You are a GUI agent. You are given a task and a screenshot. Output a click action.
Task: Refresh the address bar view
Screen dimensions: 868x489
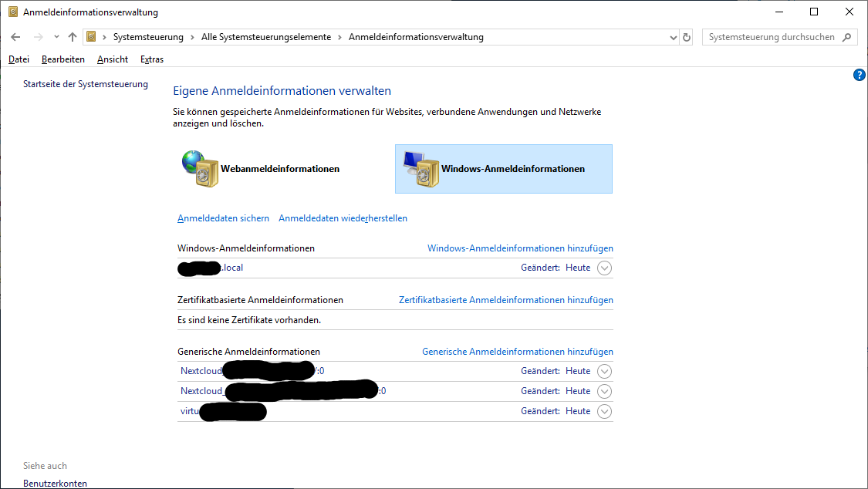[687, 37]
